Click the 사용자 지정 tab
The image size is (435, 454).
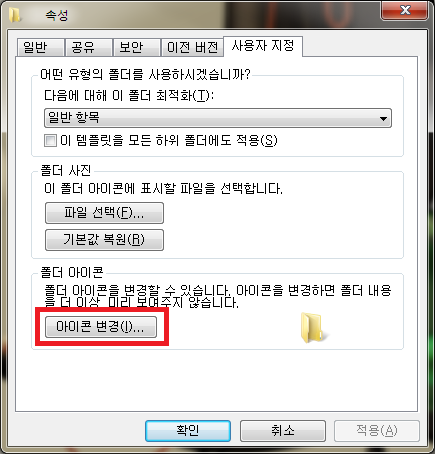pos(263,46)
